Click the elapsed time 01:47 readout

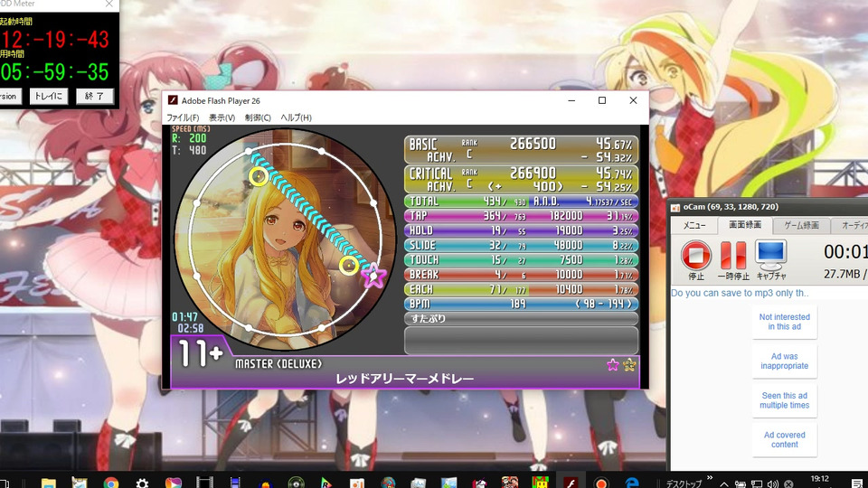click(x=184, y=317)
